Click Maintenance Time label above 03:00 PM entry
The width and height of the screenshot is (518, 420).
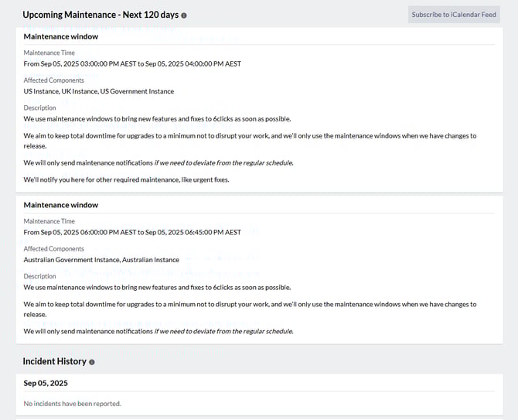(x=49, y=53)
